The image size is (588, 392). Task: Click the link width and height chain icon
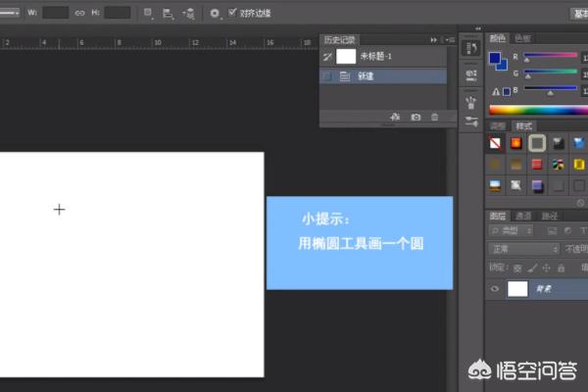[79, 13]
